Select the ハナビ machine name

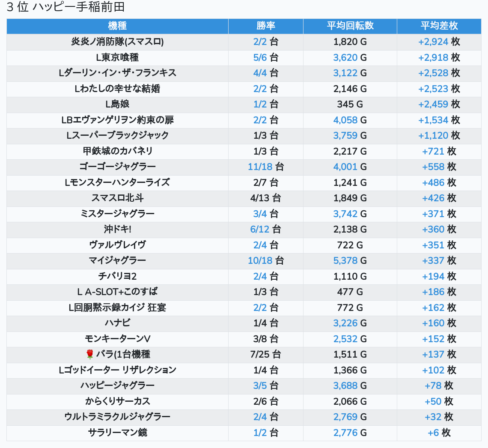[117, 323]
